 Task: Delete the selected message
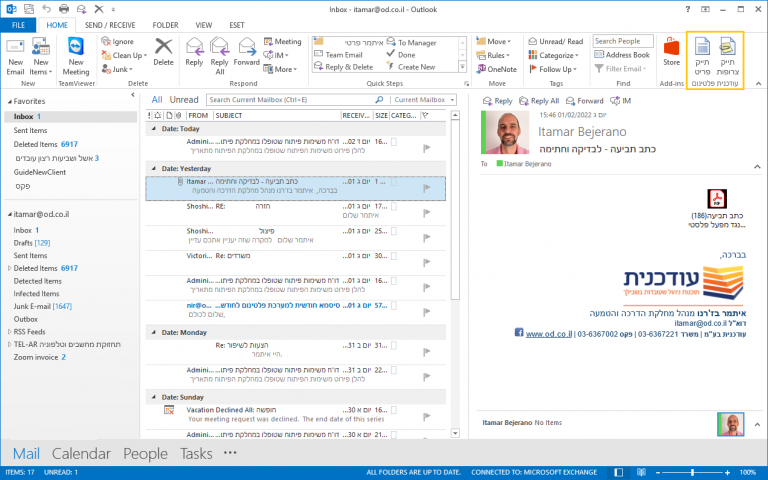(x=163, y=52)
